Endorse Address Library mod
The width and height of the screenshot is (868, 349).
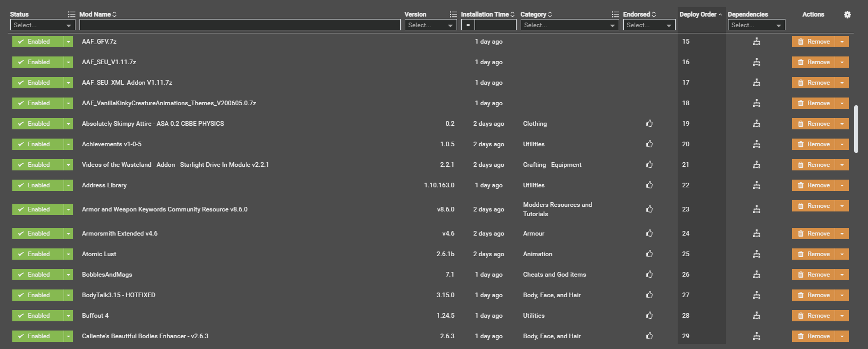click(649, 185)
